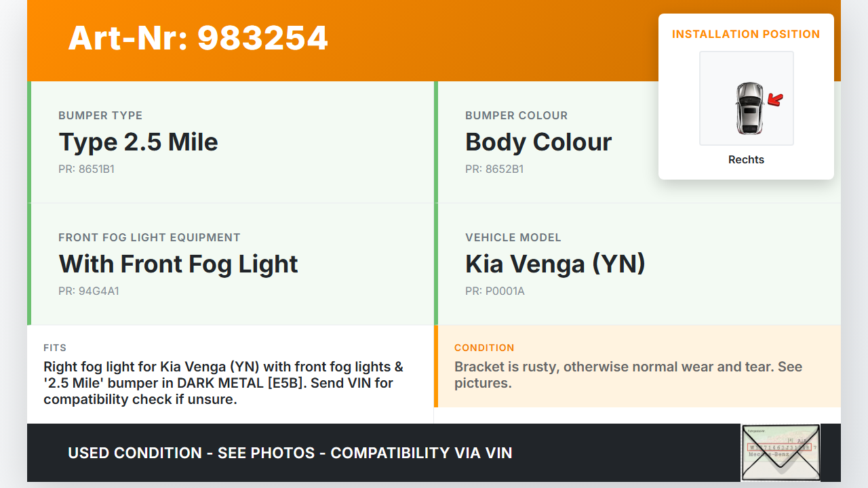The height and width of the screenshot is (488, 868).
Task: Click the rusty bracket condition note
Action: tap(628, 375)
